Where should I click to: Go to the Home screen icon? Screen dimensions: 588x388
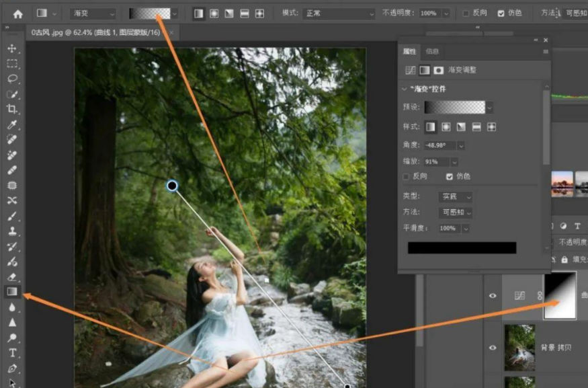point(17,14)
